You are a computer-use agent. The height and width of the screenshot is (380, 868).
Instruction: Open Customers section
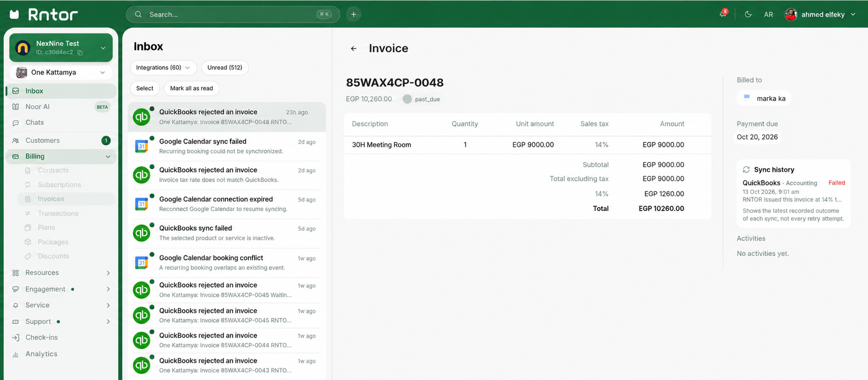[61, 140]
